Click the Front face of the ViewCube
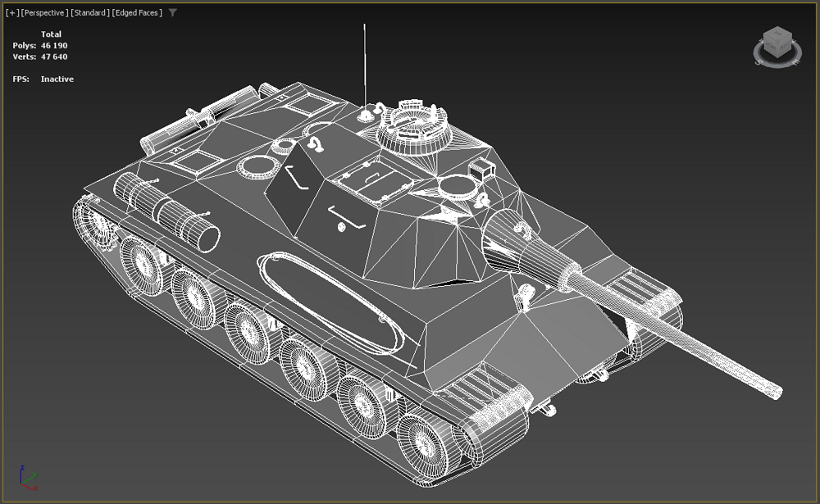 769,45
